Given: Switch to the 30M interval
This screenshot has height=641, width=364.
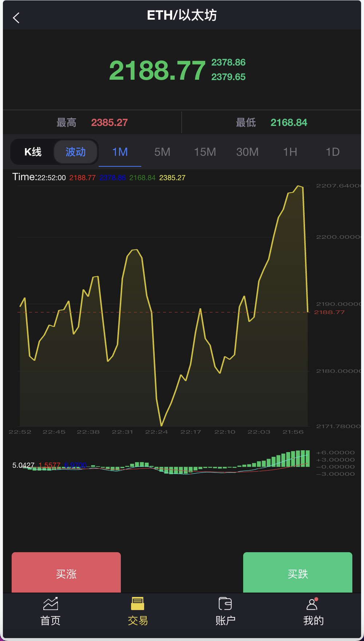Looking at the screenshot, I should [x=248, y=152].
